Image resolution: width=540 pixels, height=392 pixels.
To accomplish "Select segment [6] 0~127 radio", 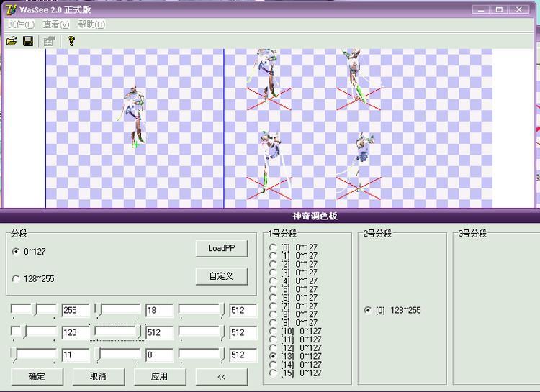I will tap(273, 297).
